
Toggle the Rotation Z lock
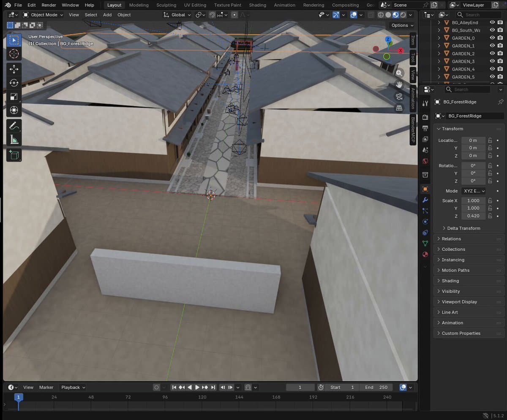(490, 181)
